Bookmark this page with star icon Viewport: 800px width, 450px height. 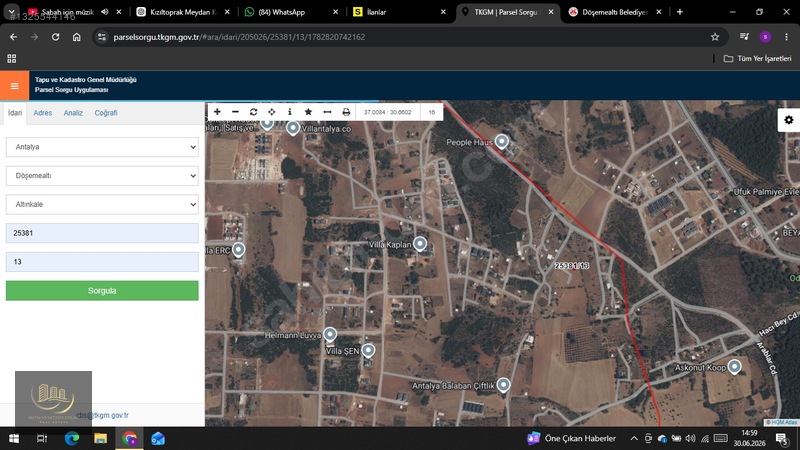pos(715,37)
